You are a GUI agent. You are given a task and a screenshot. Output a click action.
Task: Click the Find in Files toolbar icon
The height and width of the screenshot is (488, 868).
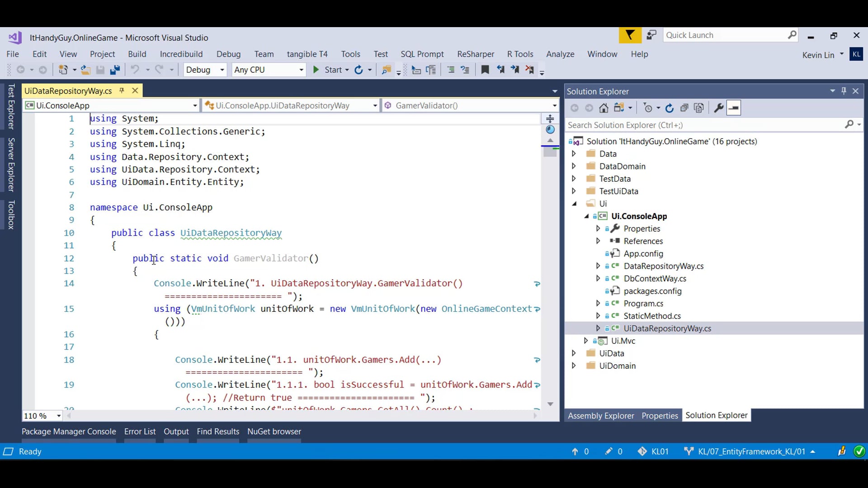(386, 70)
